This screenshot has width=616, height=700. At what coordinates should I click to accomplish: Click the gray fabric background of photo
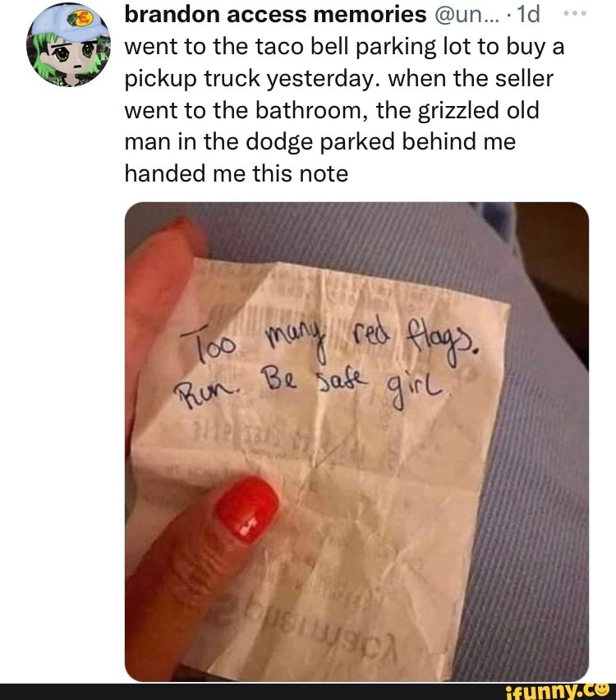[536, 491]
